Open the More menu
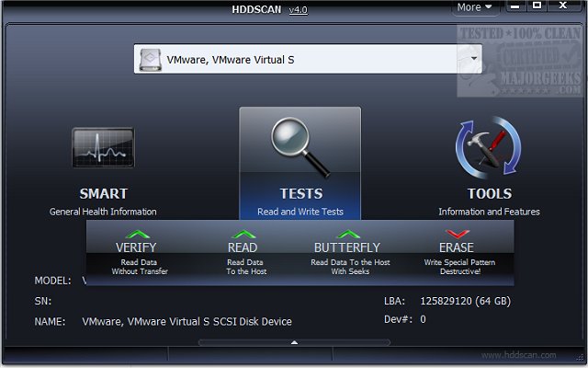The width and height of the screenshot is (588, 368). click(474, 7)
